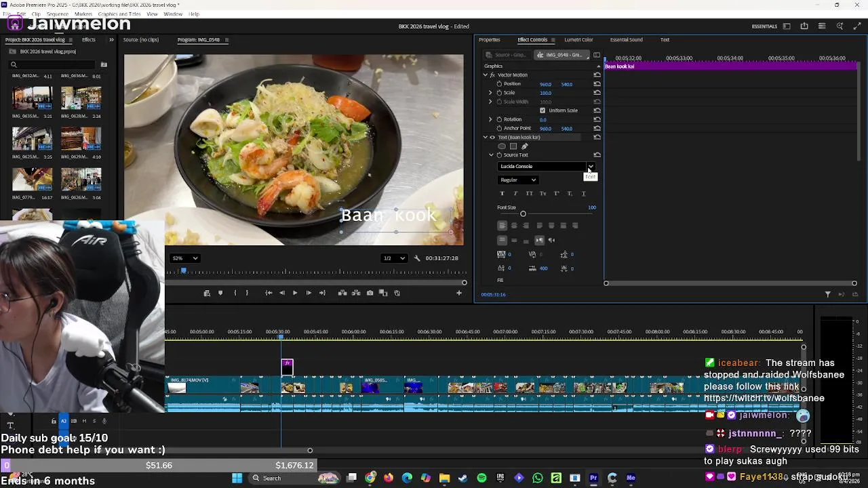Open the 1/2 playback resolution dropdown
868x488 pixels.
[x=394, y=258]
